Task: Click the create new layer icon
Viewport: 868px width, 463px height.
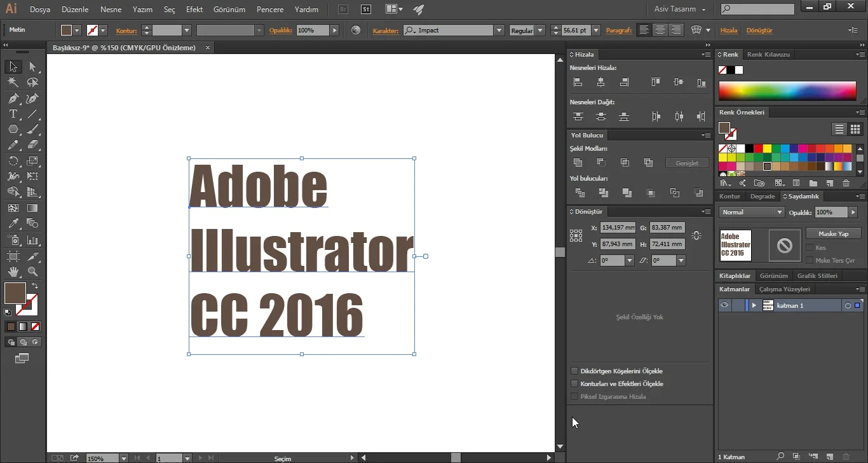Action: 829,456
